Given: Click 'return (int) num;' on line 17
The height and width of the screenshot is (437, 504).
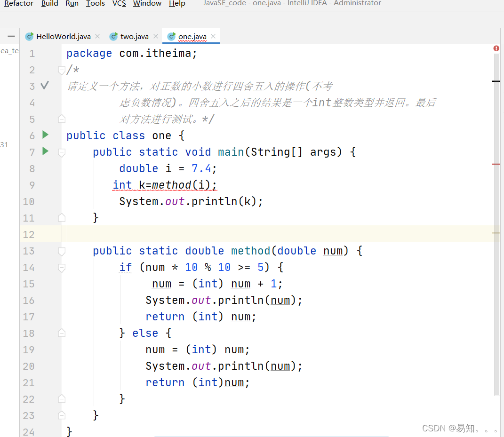Looking at the screenshot, I should pos(200,317).
